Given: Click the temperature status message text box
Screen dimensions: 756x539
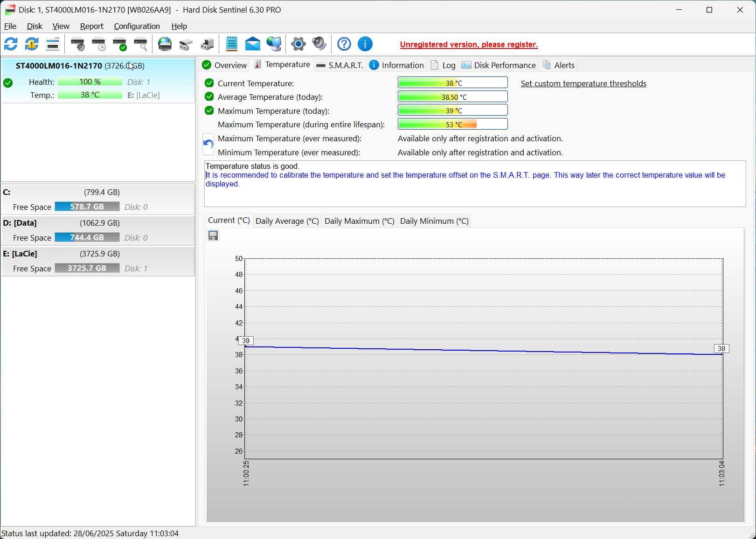Looking at the screenshot, I should click(475, 184).
